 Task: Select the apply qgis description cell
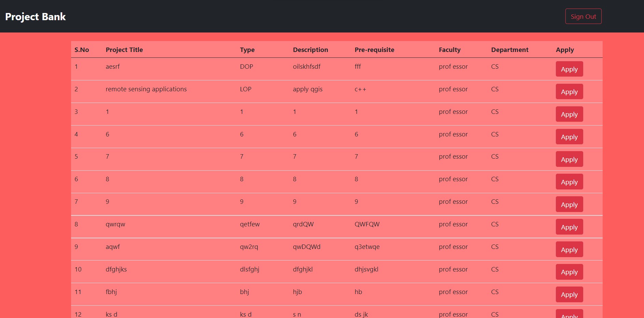pyautogui.click(x=307, y=89)
